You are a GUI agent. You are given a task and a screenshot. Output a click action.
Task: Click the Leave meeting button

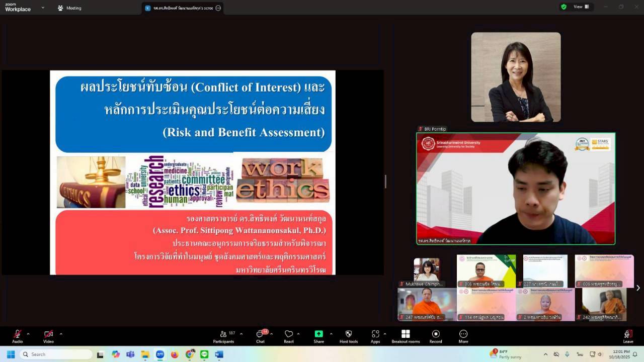[x=628, y=334]
